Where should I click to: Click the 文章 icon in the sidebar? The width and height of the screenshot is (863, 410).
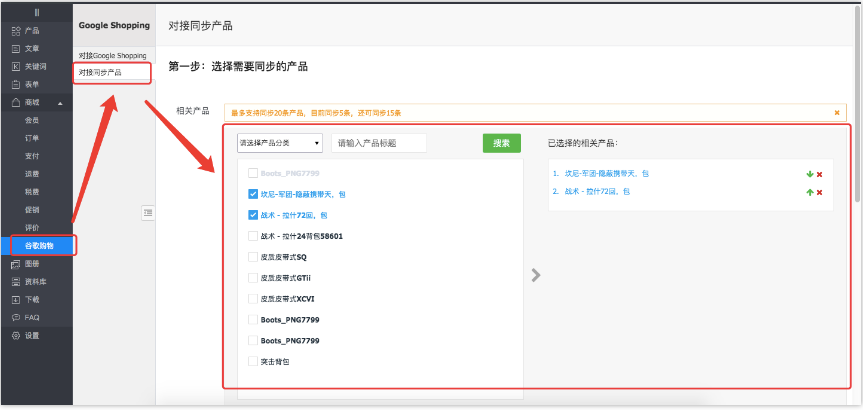pyautogui.click(x=15, y=48)
